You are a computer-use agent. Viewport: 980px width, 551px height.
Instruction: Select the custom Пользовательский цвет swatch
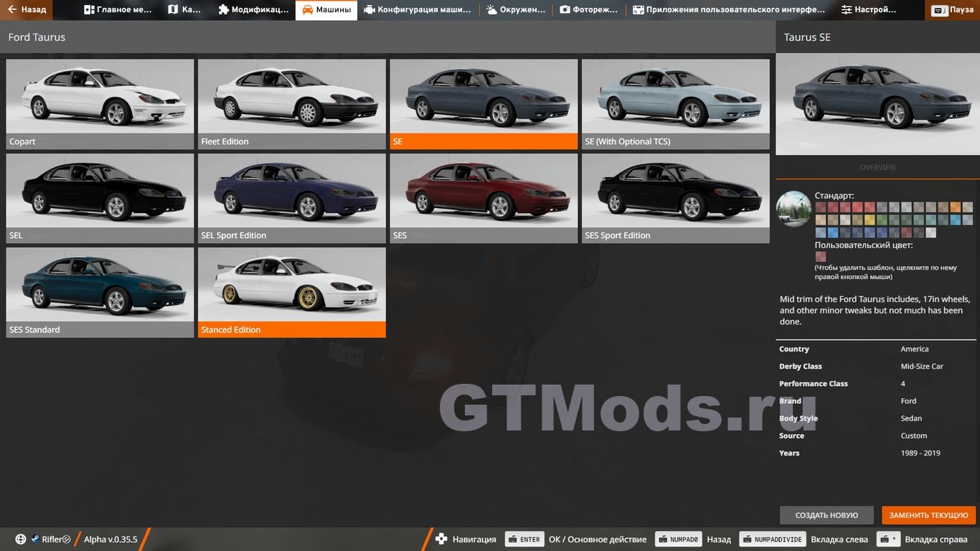[x=821, y=257]
